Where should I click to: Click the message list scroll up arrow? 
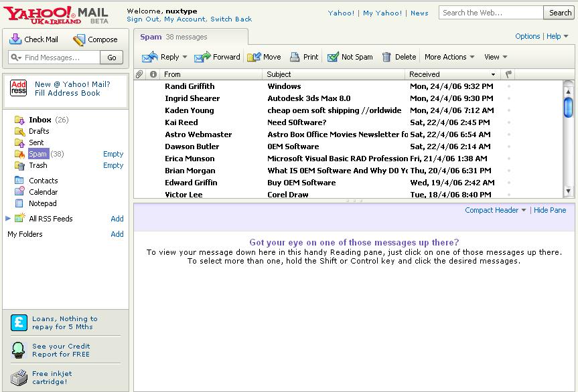568,91
